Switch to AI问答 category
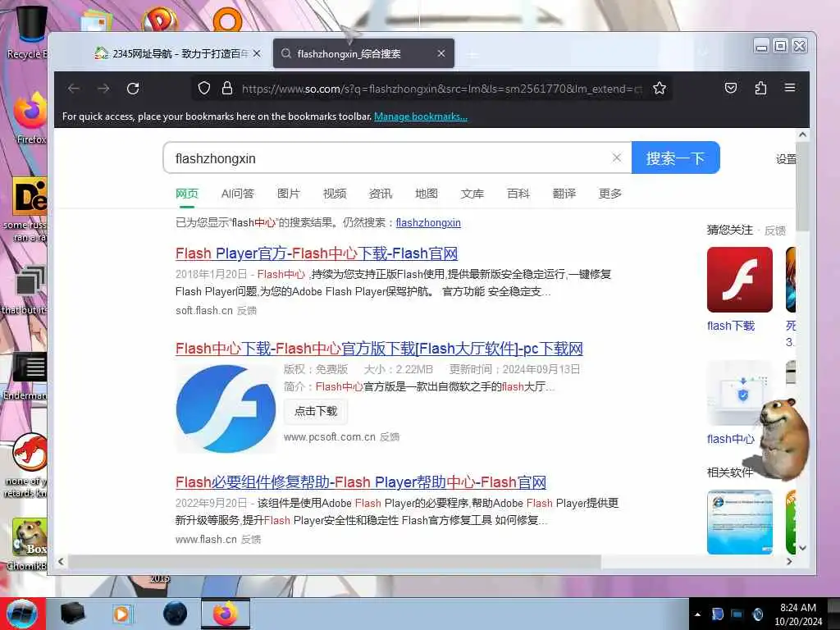The width and height of the screenshot is (840, 630). (x=237, y=194)
